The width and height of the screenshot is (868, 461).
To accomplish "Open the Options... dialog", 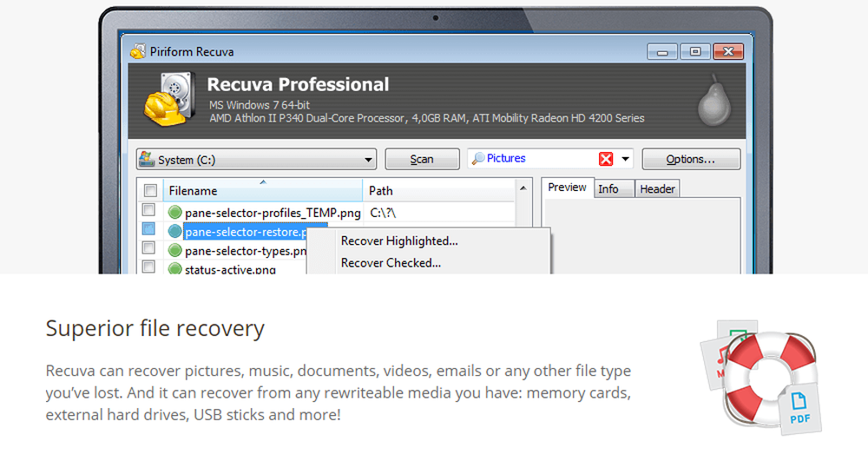I will (x=691, y=160).
